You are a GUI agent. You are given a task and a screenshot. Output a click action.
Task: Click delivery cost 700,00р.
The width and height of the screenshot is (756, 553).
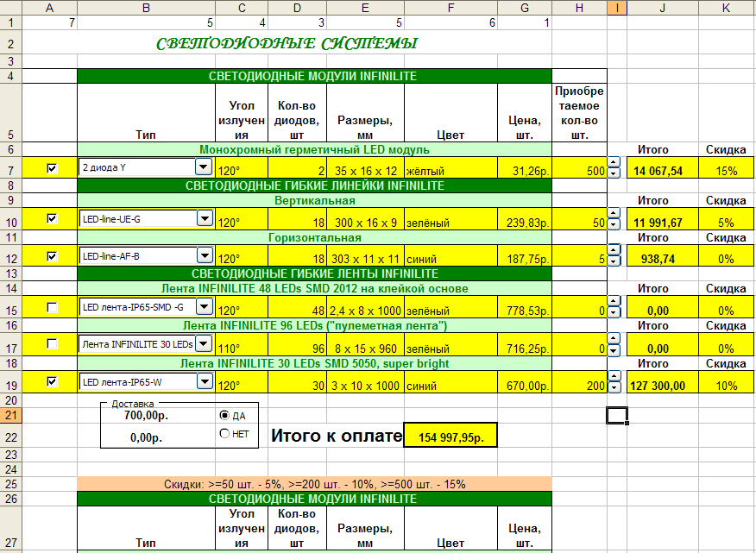pos(146,415)
